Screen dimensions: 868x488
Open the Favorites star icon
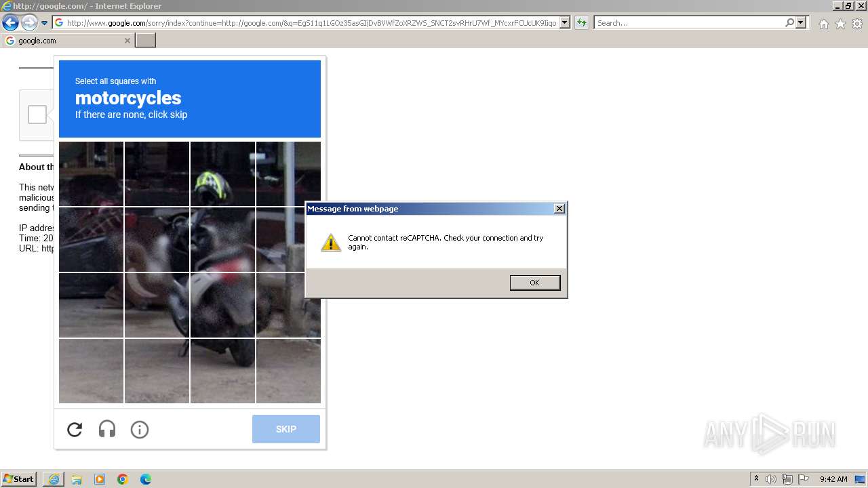coord(840,24)
